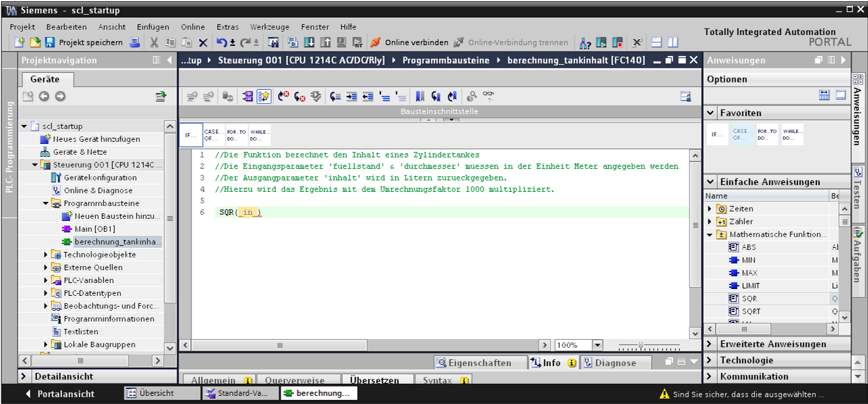The image size is (868, 404).
Task: Click the accessible devices icon
Action: 585,43
